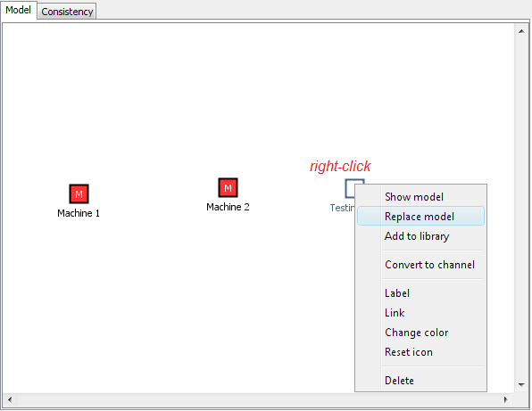Click the Machine 1 text label
The width and height of the screenshot is (532, 411).
pyautogui.click(x=79, y=213)
